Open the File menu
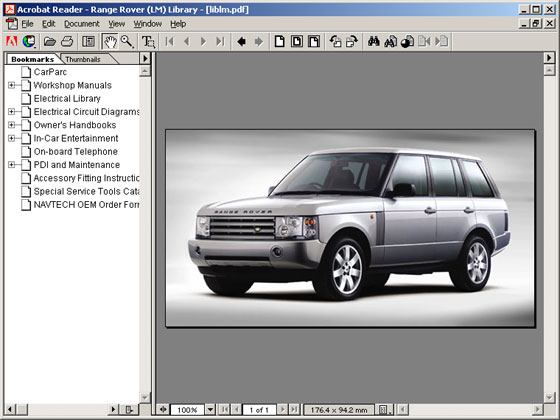The image size is (560, 420). [27, 24]
